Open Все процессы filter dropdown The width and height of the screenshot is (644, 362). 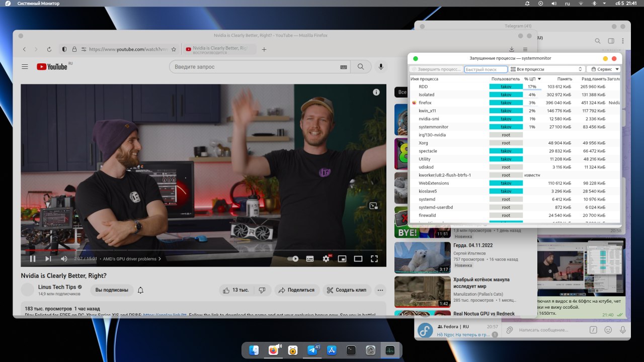click(546, 69)
